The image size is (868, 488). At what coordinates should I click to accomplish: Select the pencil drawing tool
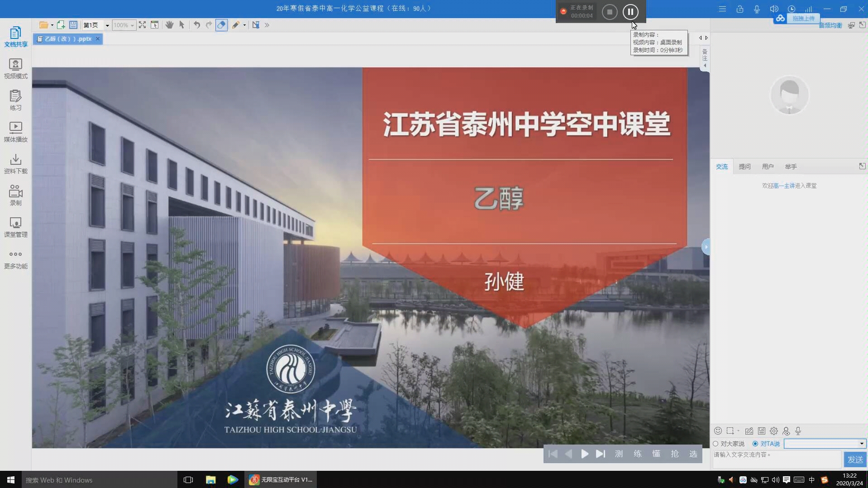click(x=236, y=25)
